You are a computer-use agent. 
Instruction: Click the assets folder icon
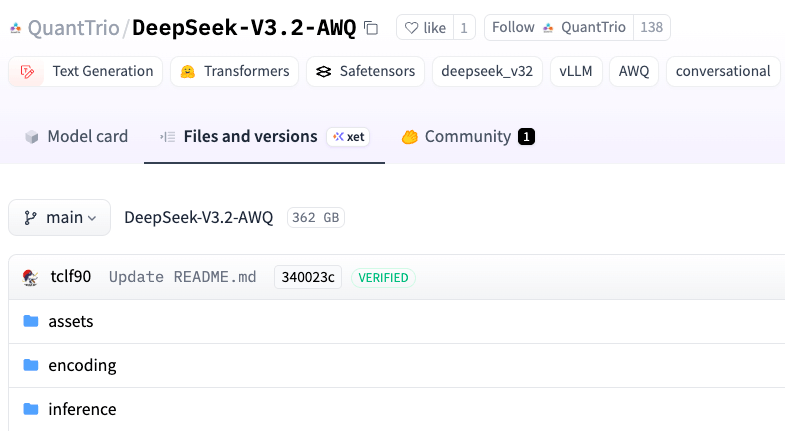tap(31, 321)
